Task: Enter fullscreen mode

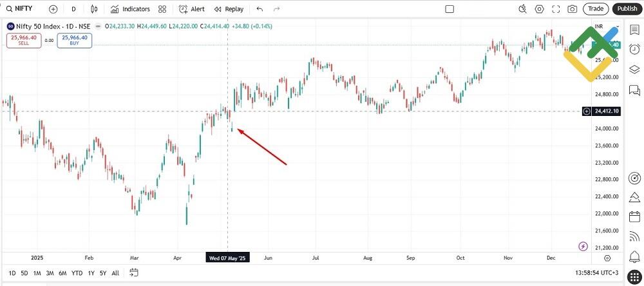Action: tap(556, 9)
